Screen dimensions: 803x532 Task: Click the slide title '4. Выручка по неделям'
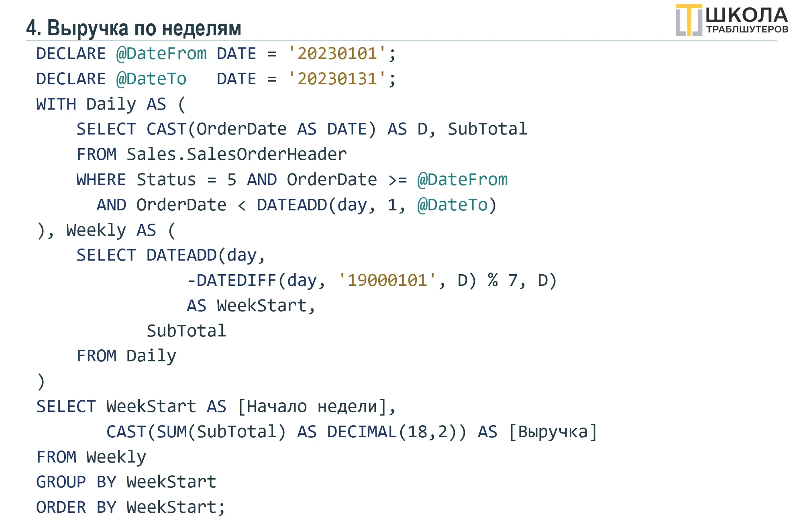click(134, 28)
